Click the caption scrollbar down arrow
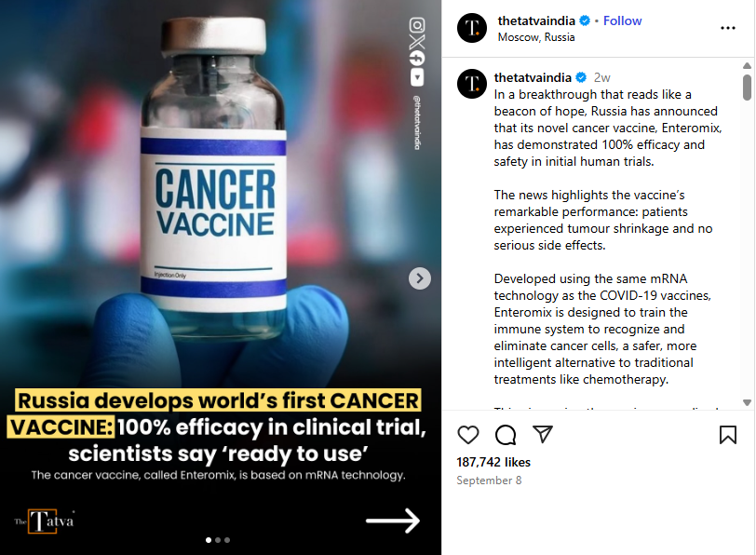 pos(747,402)
